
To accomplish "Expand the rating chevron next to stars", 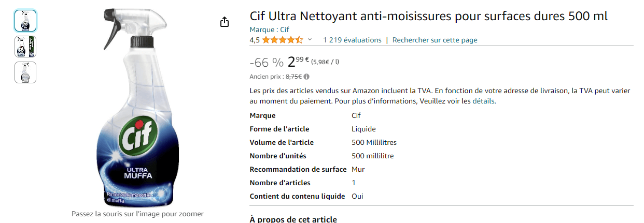I will pyautogui.click(x=310, y=40).
